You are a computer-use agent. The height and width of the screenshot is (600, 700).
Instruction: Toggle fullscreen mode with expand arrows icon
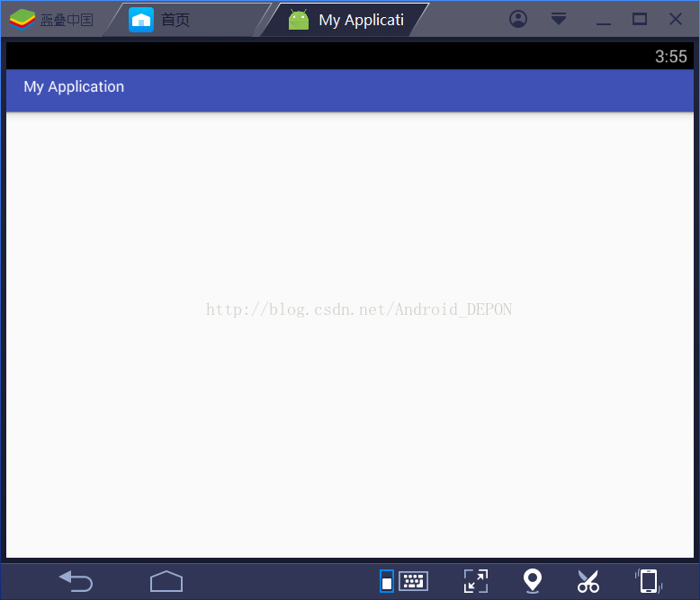pos(475,581)
